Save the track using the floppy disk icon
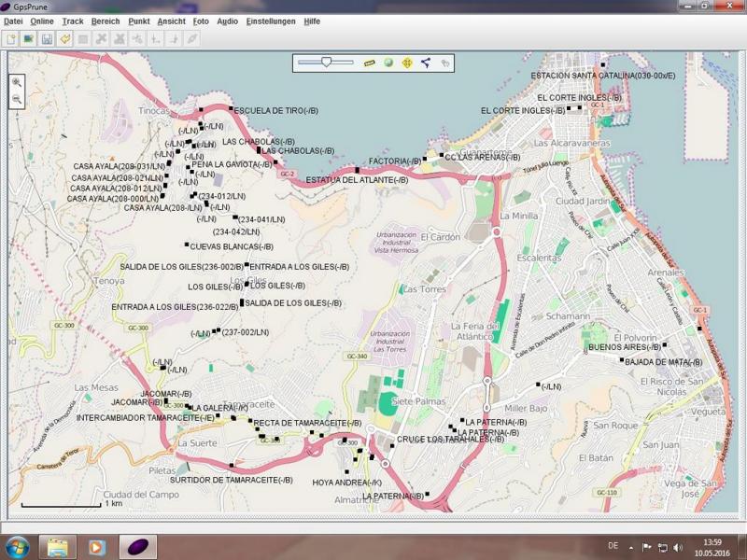Viewport: 747px width, 560px height. 47,38
